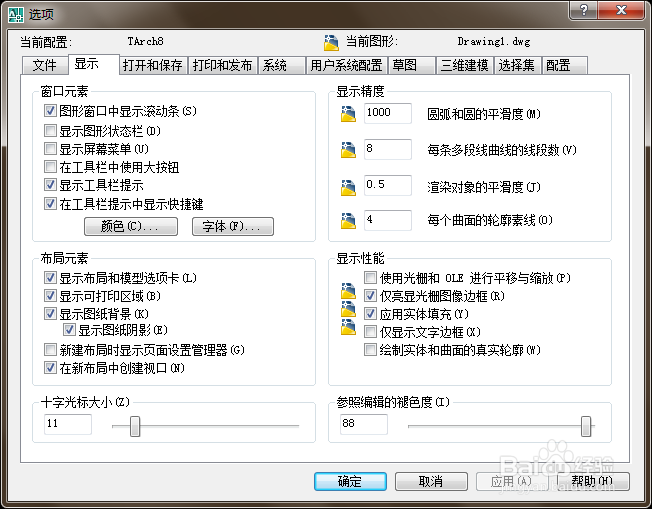Click the 取消 button

[431, 482]
